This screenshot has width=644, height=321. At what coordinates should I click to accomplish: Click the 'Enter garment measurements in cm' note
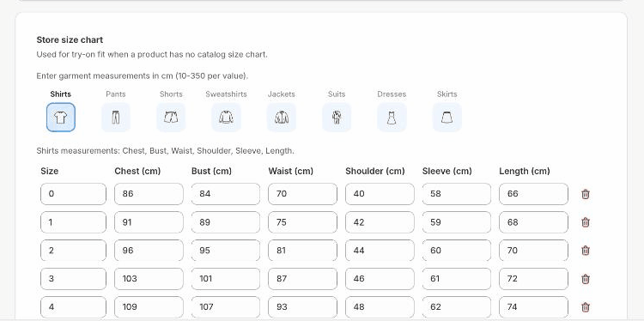[x=142, y=76]
